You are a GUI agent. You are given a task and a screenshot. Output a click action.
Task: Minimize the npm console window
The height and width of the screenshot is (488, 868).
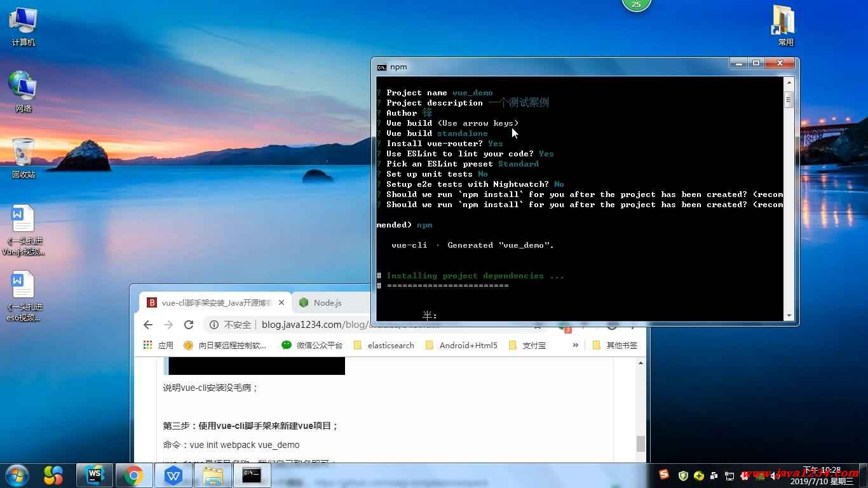(x=738, y=63)
